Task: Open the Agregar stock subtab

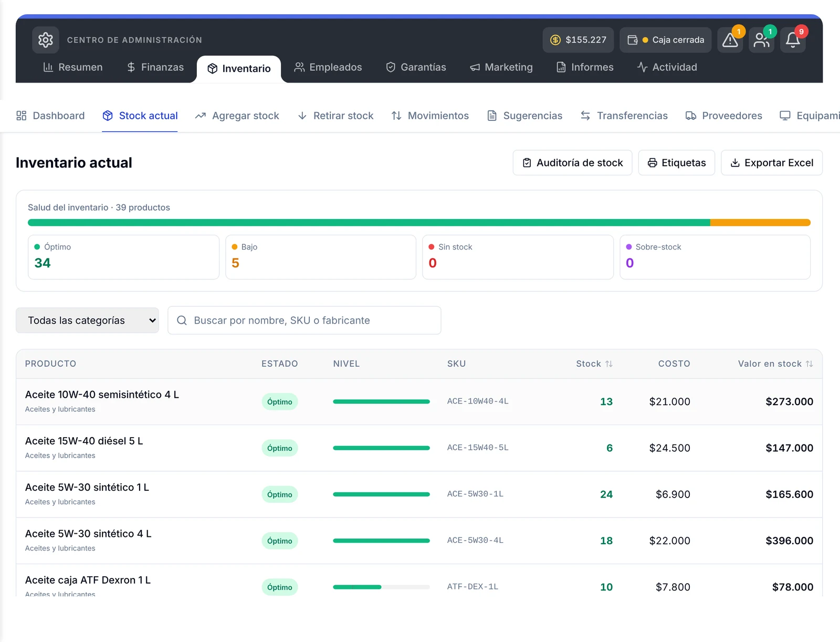Action: click(x=237, y=116)
